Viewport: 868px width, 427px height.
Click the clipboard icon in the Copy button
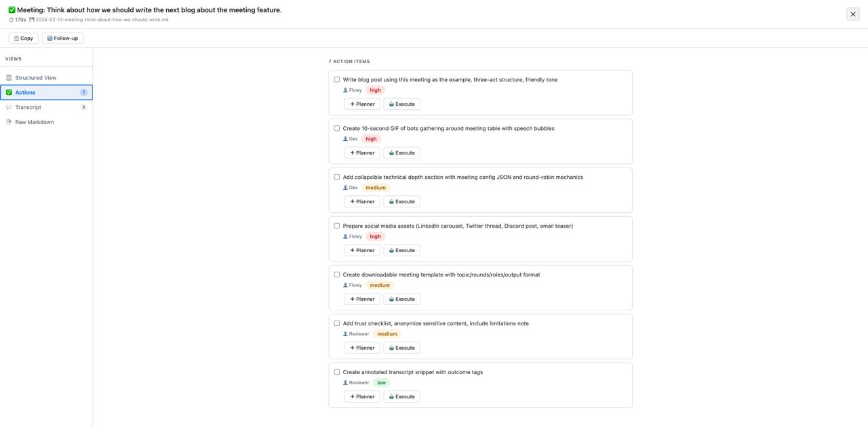16,38
